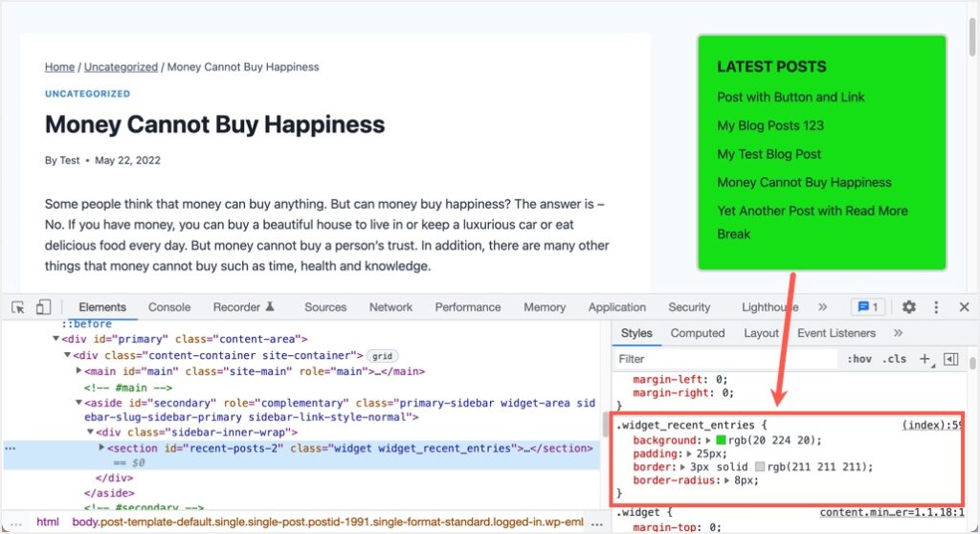
Task: Open color picker for green background swatch
Action: point(722,439)
